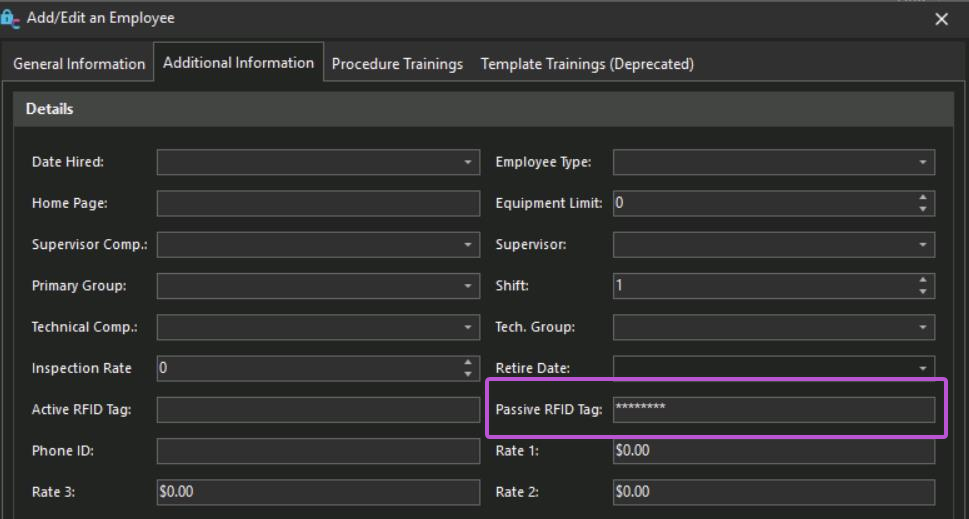Expand the Date Hired dropdown
Screen dimensions: 969x519
coord(467,162)
